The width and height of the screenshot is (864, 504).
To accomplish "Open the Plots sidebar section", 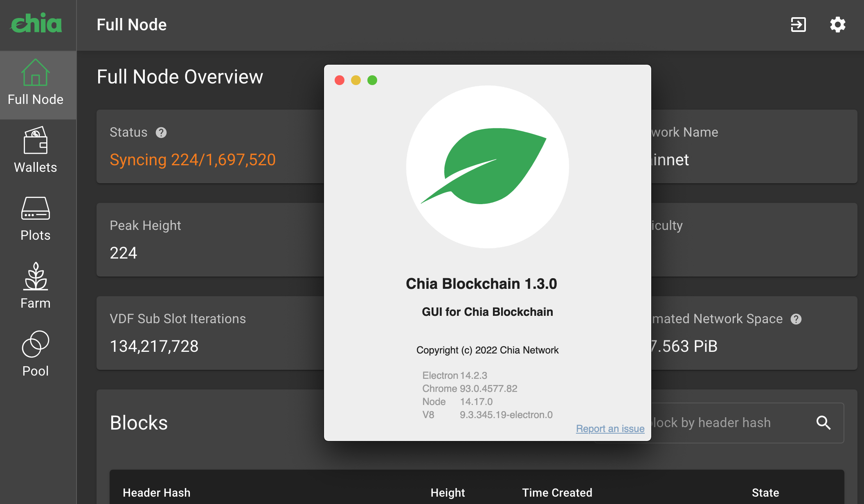I will point(36,218).
